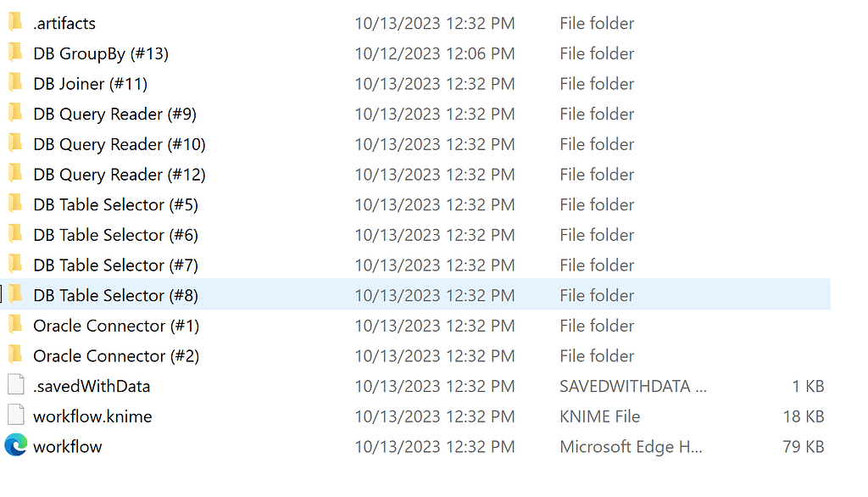Click the blank document icon beside .savedWithData
The width and height of the screenshot is (868, 497).
click(15, 385)
